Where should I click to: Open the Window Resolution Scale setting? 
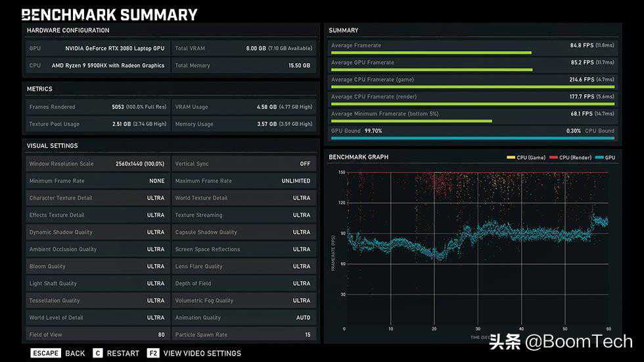pos(97,164)
